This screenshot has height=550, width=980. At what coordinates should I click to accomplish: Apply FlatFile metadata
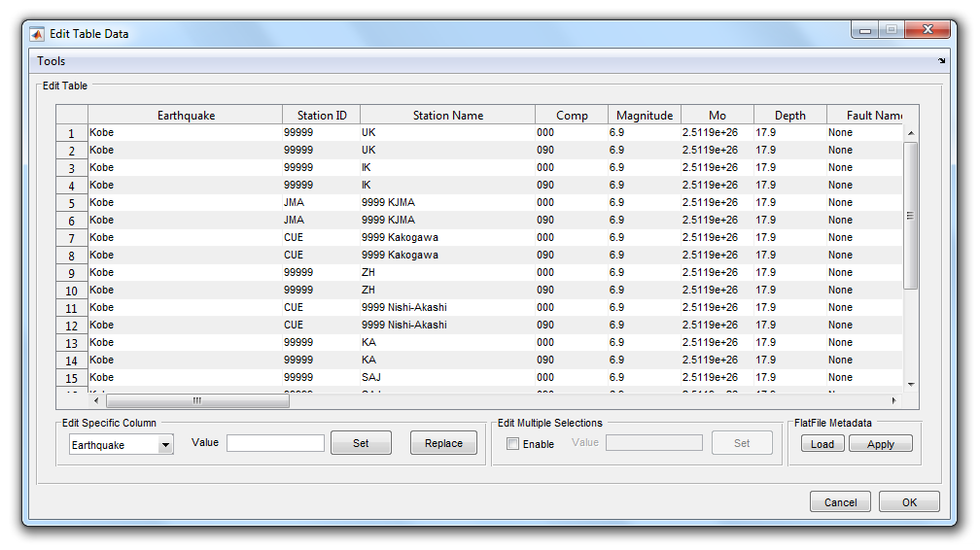[x=880, y=444]
